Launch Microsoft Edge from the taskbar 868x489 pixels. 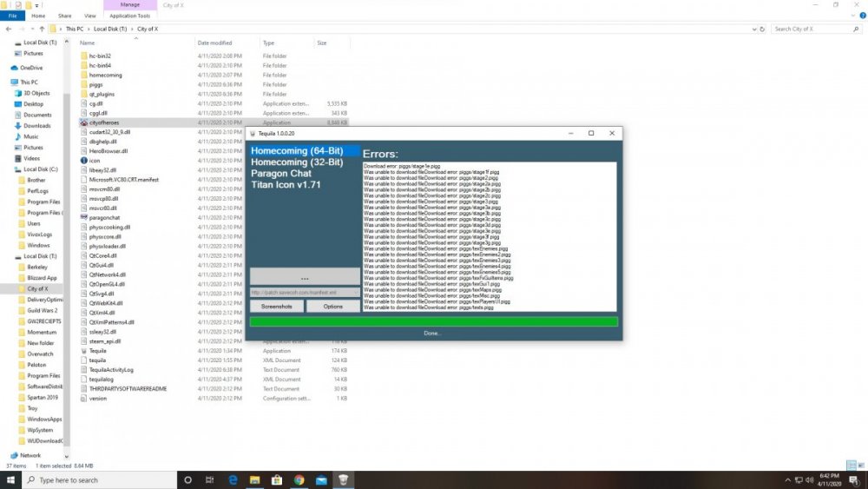click(x=233, y=479)
